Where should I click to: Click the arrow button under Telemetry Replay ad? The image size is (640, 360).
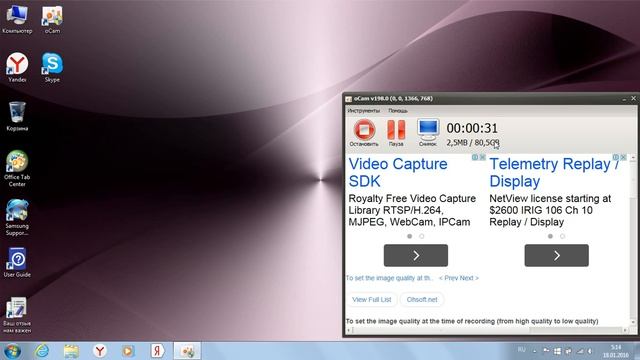pos(557,256)
